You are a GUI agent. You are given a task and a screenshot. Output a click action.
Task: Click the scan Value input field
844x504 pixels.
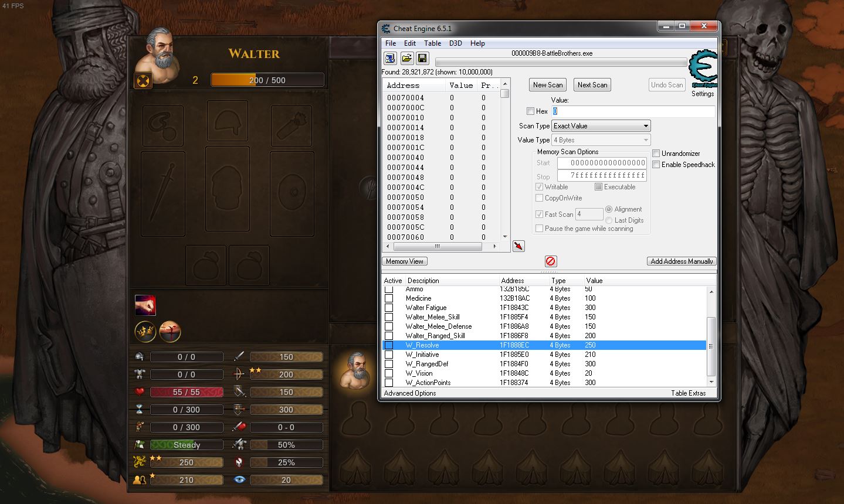coord(633,111)
